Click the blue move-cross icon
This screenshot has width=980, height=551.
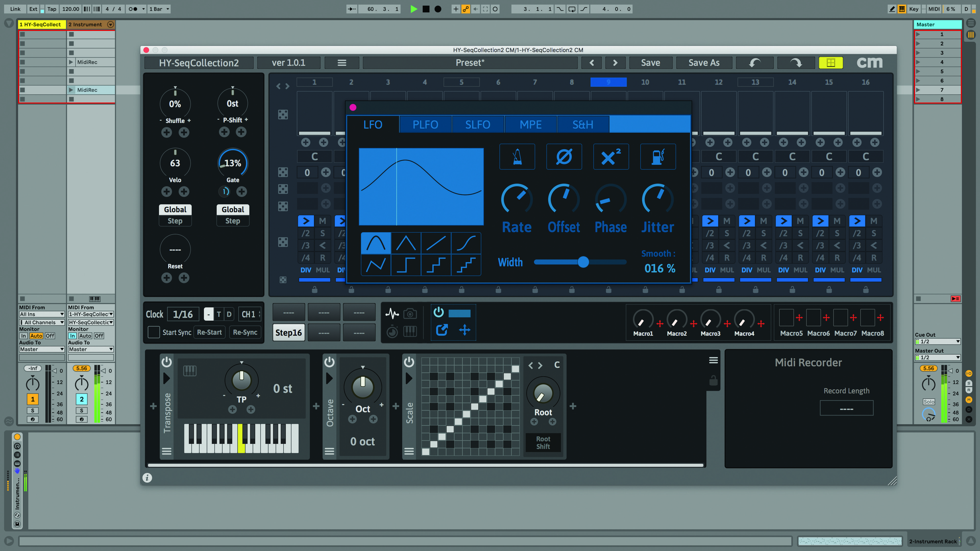click(464, 330)
